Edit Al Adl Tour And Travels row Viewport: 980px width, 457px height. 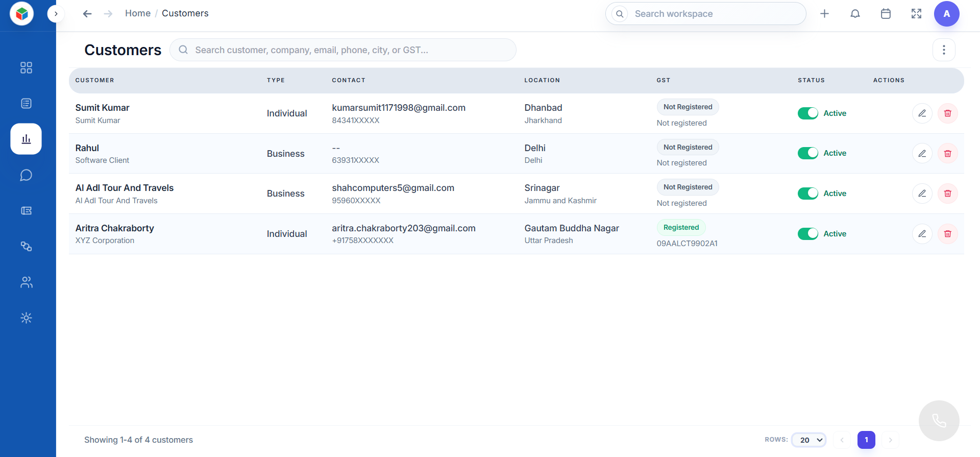922,194
